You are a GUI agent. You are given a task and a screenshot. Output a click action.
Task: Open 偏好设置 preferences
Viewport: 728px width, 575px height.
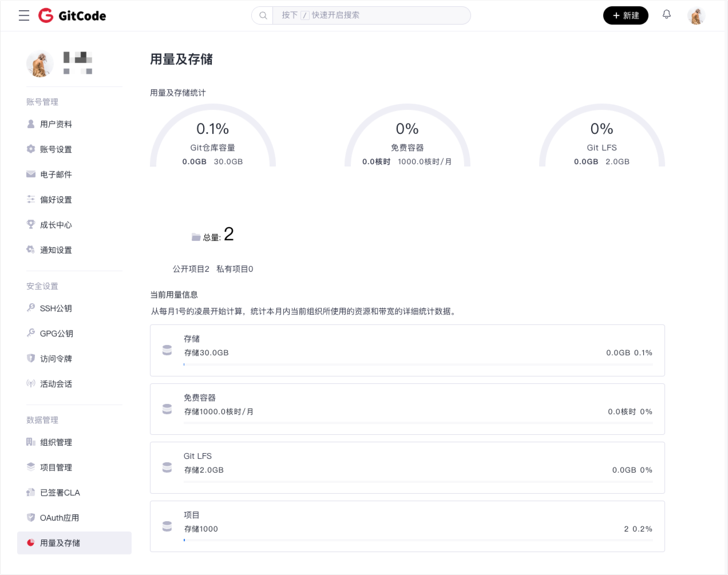point(56,200)
